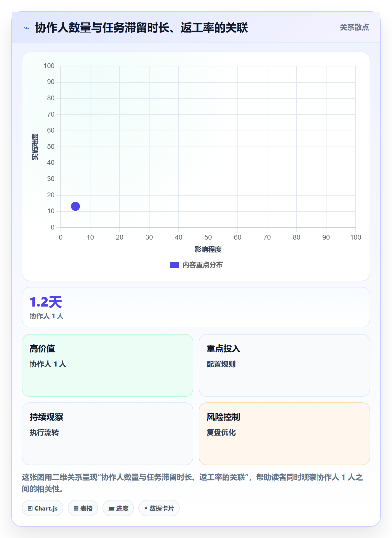Click the "持续观察" card heading
392x538 pixels.
pyautogui.click(x=46, y=417)
